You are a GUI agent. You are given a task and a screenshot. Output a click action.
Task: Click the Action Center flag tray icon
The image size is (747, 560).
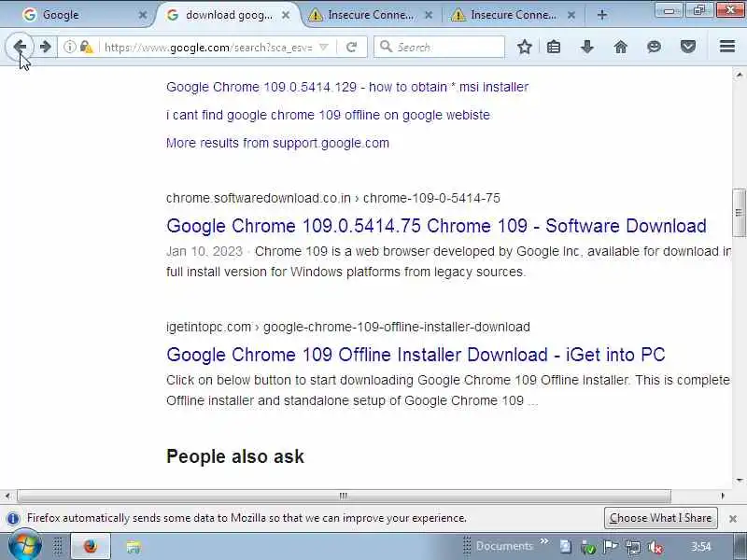coord(610,547)
